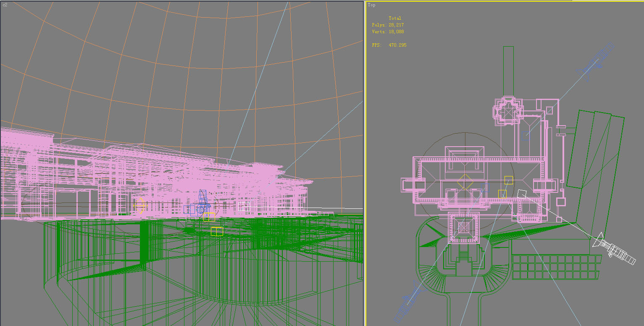Click the Total statistics header

point(395,18)
